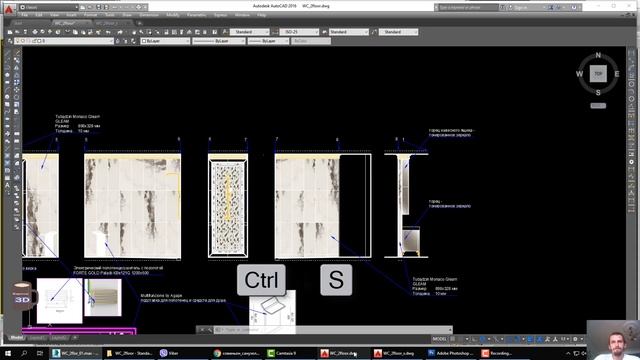Toggle grid display in status bar
This screenshot has height=360, width=640.
(x=453, y=339)
